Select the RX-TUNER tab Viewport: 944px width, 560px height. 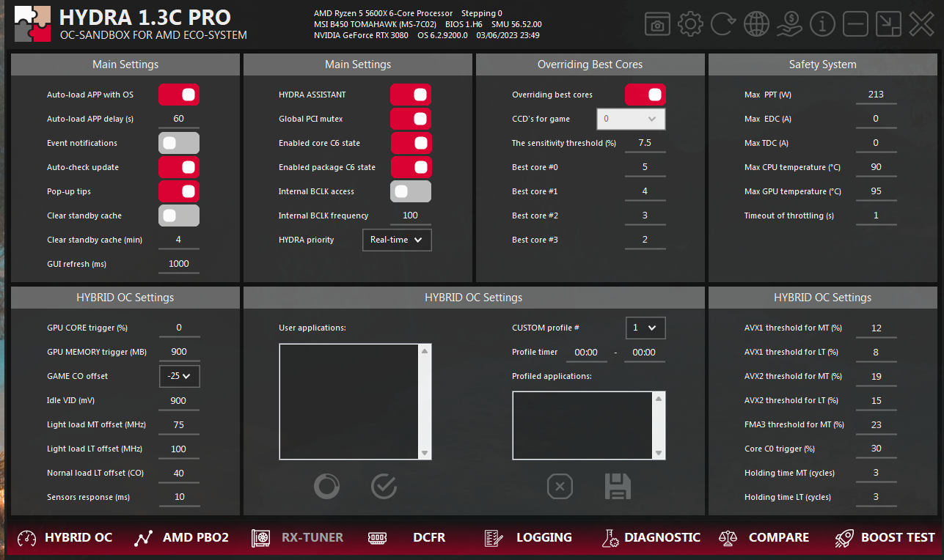coord(298,537)
